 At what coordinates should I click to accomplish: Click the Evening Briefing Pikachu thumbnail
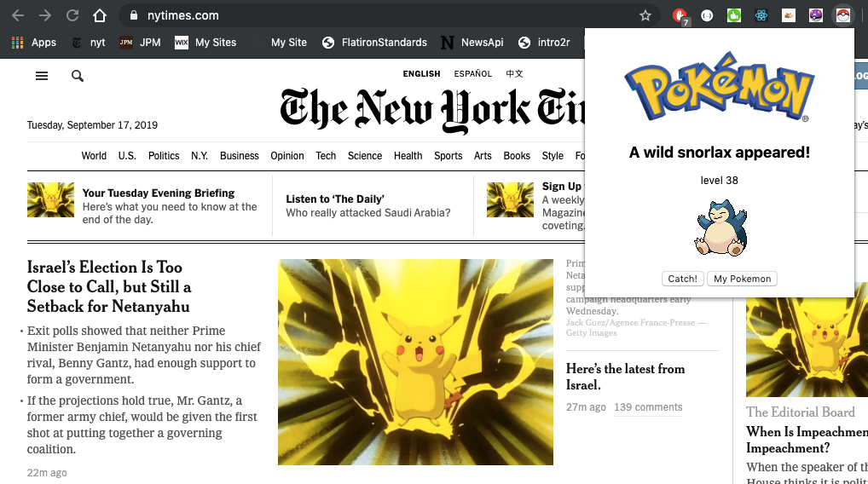click(x=50, y=199)
